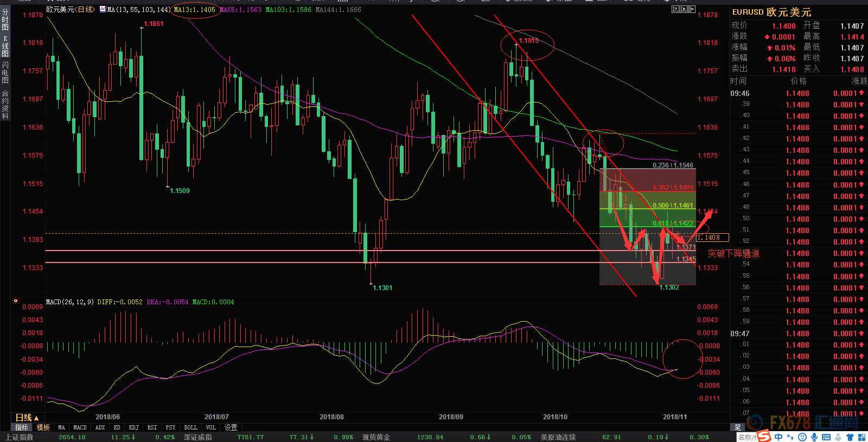The width and height of the screenshot is (868, 442).
Task: Open the IME soft keyboard
Action: pos(826,437)
